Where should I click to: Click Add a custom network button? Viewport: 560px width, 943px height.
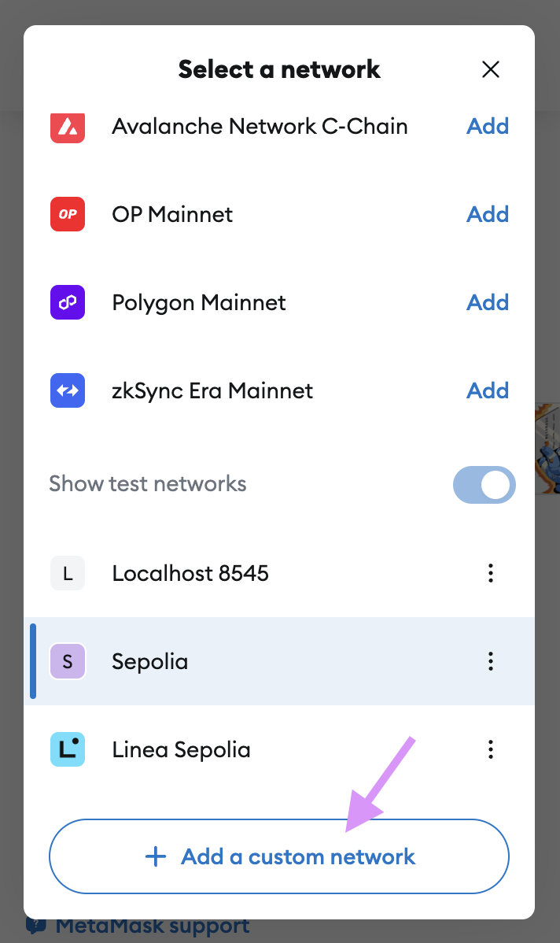[279, 856]
